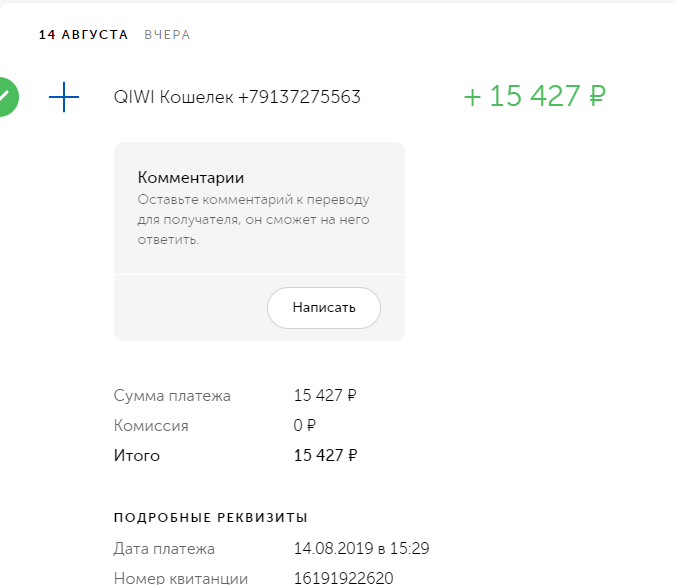Select the payment date 14.08.2019 в 15:29
This screenshot has height=585, width=676.
click(362, 548)
